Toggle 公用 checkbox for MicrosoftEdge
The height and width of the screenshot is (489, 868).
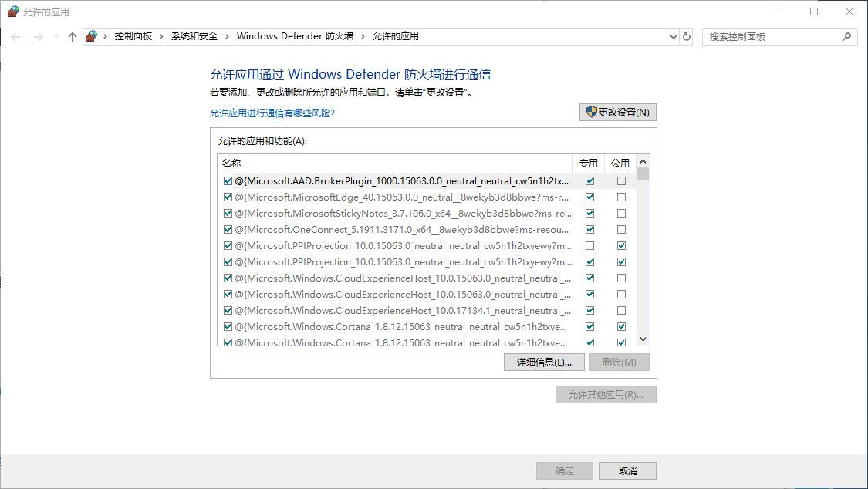621,197
